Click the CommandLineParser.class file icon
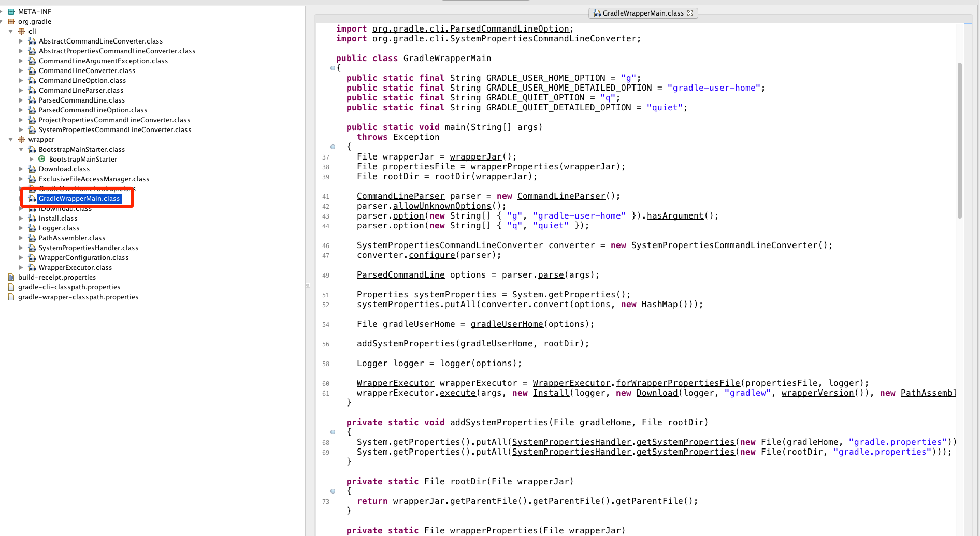This screenshot has height=536, width=980. (32, 90)
